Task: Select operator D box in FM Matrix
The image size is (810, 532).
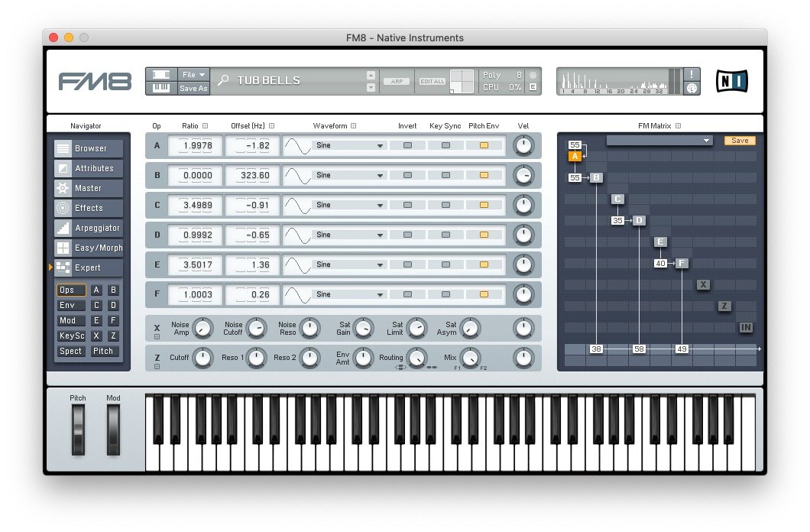Action: point(639,221)
